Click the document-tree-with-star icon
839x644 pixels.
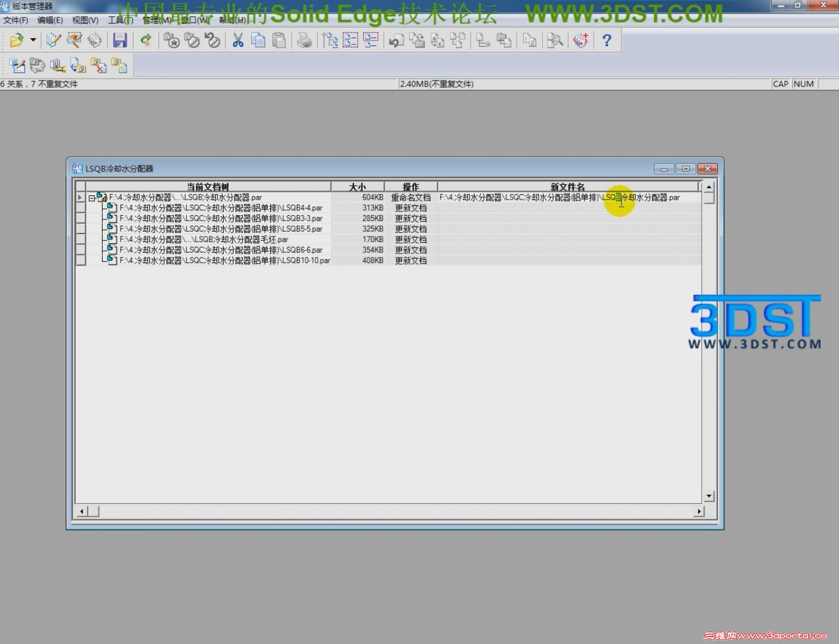pyautogui.click(x=483, y=41)
